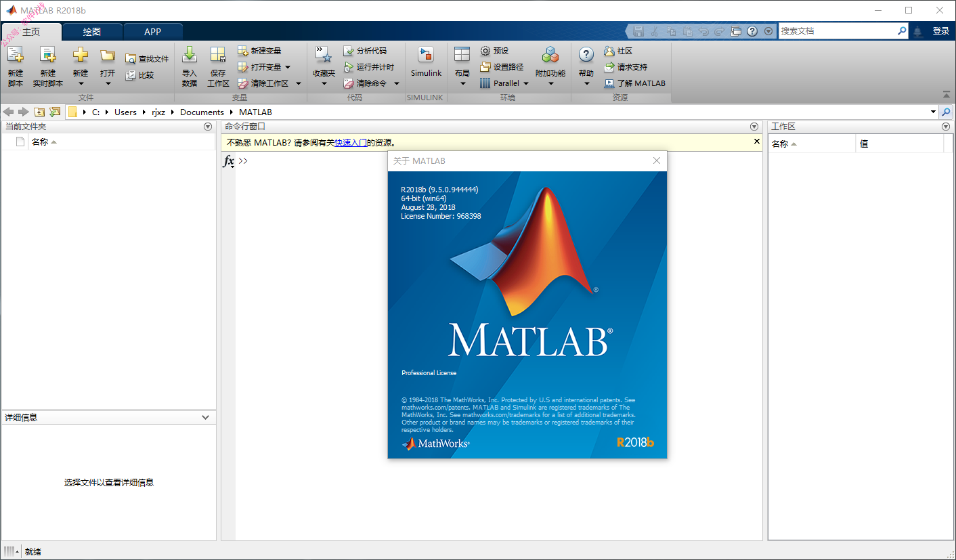Open the 快速入门 (Getting Started) link
Screen dimensions: 956x560
pyautogui.click(x=351, y=143)
